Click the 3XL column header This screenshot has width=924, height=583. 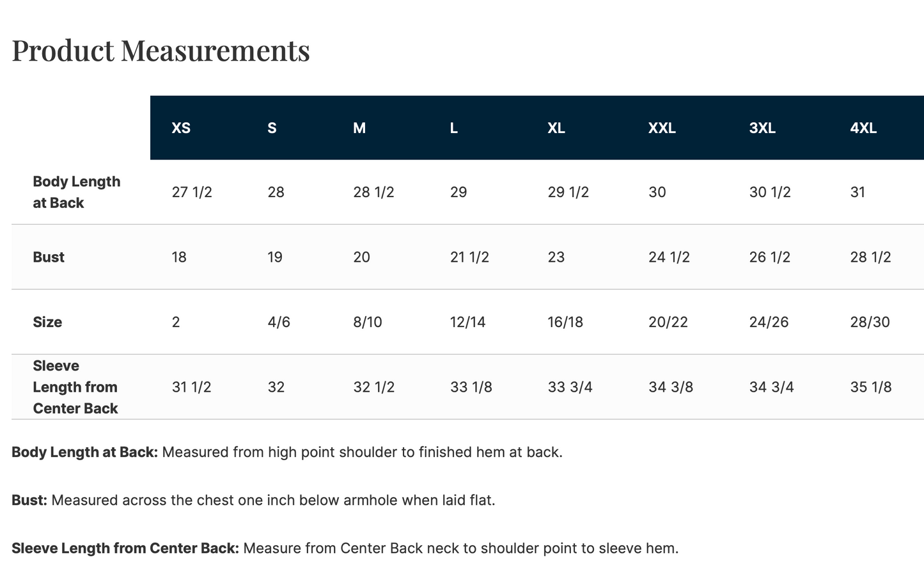(x=762, y=128)
